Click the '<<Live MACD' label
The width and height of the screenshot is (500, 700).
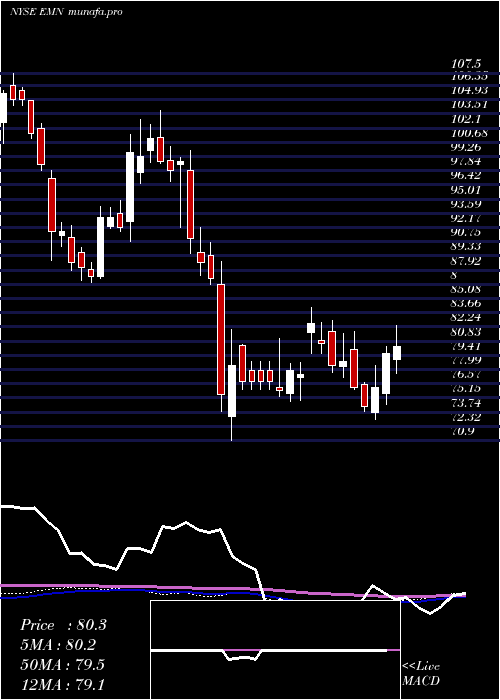421,674
